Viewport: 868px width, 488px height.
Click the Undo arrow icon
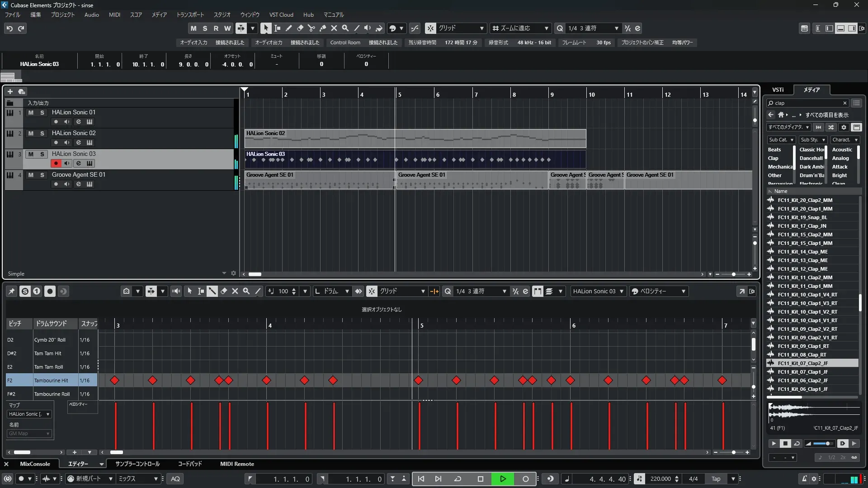click(9, 28)
